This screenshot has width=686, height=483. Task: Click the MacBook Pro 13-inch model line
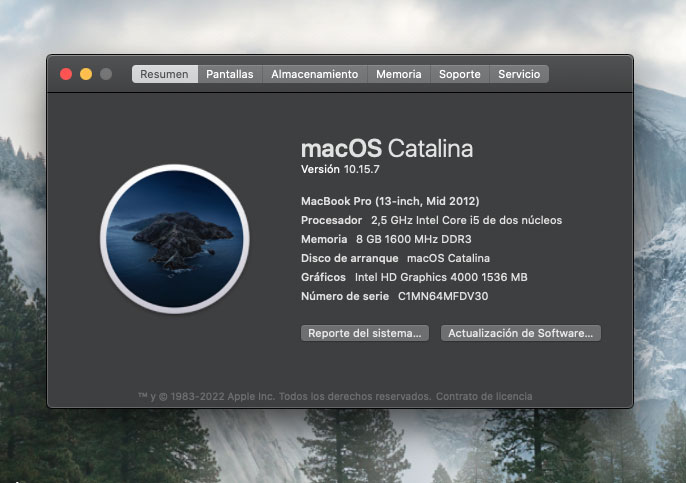pos(383,201)
